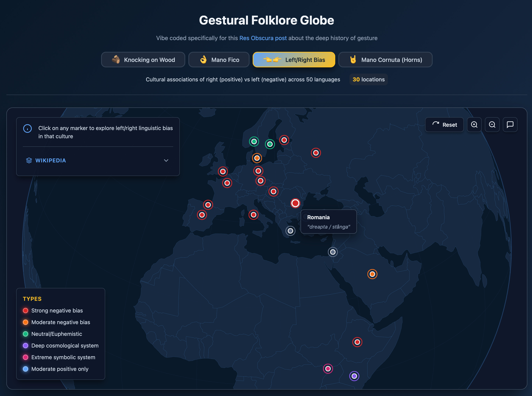Click Neutral/Euphemistic green legend swatch

click(x=26, y=334)
